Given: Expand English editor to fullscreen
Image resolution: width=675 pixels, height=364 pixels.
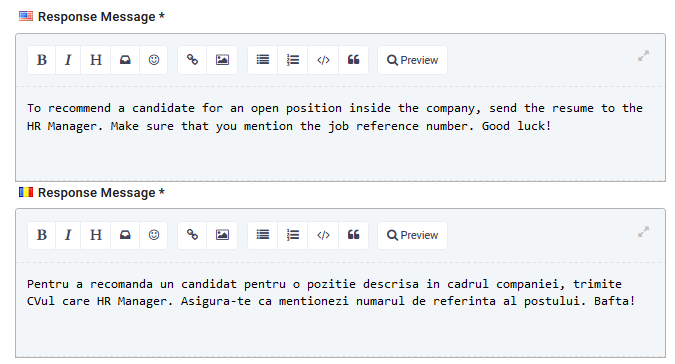Looking at the screenshot, I should [x=643, y=56].
